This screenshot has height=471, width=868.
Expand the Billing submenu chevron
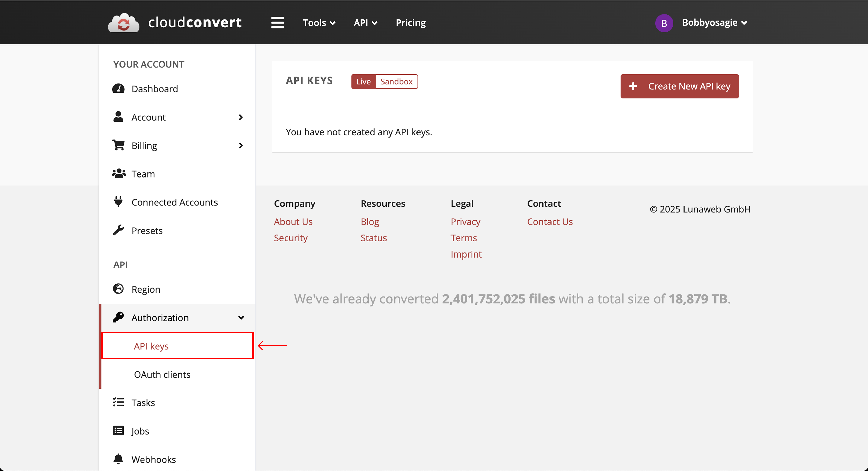click(241, 145)
